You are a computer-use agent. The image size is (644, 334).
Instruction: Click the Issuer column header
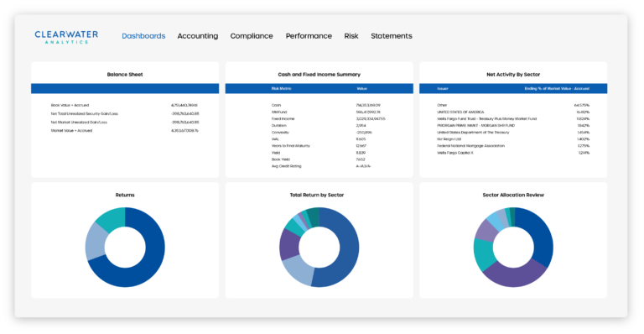tap(443, 88)
